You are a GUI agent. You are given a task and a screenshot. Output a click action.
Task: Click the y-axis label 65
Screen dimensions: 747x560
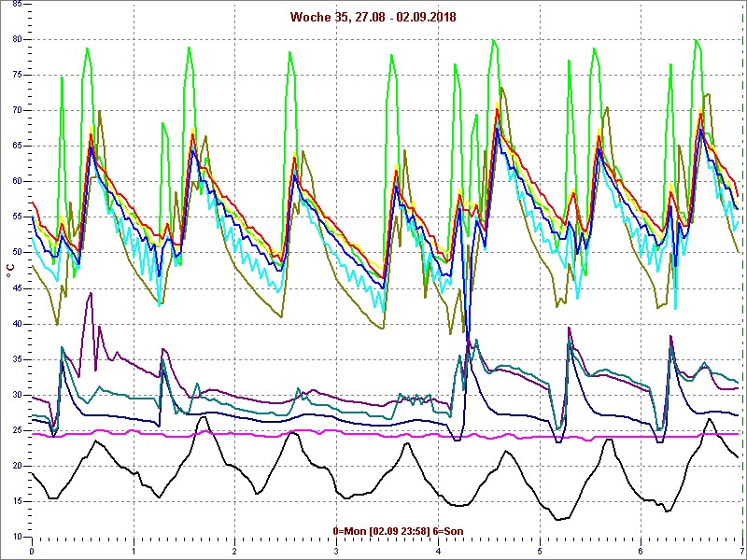(17, 147)
